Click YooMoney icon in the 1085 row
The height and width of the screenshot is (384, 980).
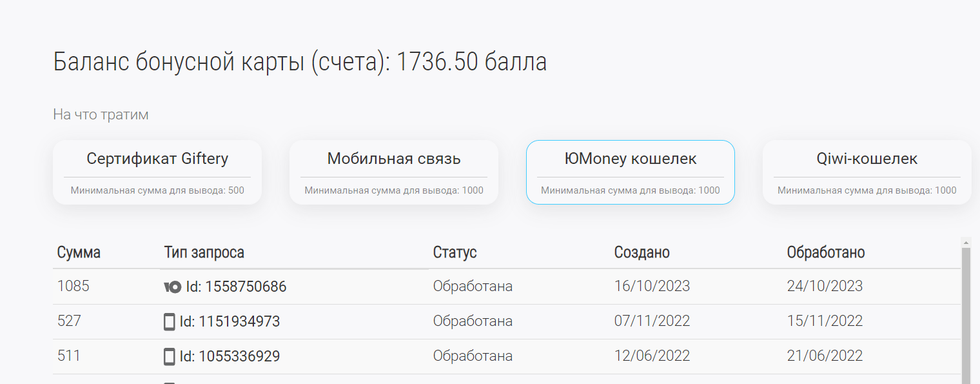pyautogui.click(x=173, y=287)
